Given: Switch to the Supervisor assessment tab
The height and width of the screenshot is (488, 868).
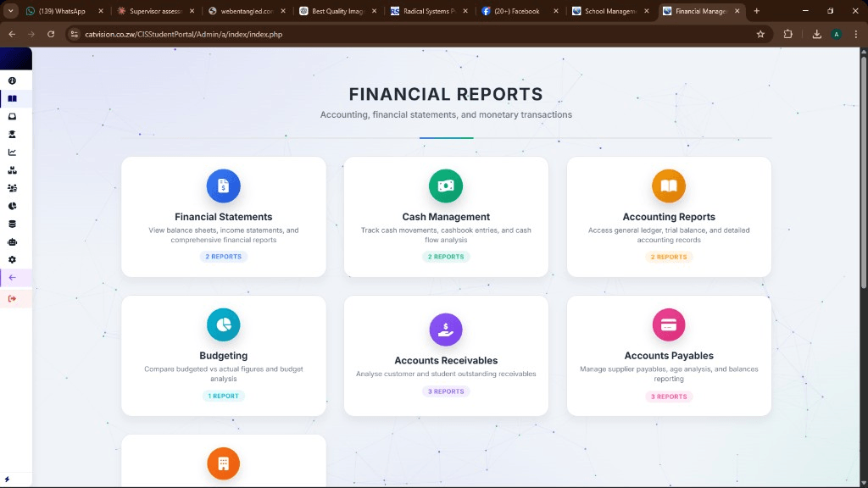Looking at the screenshot, I should click(156, 11).
